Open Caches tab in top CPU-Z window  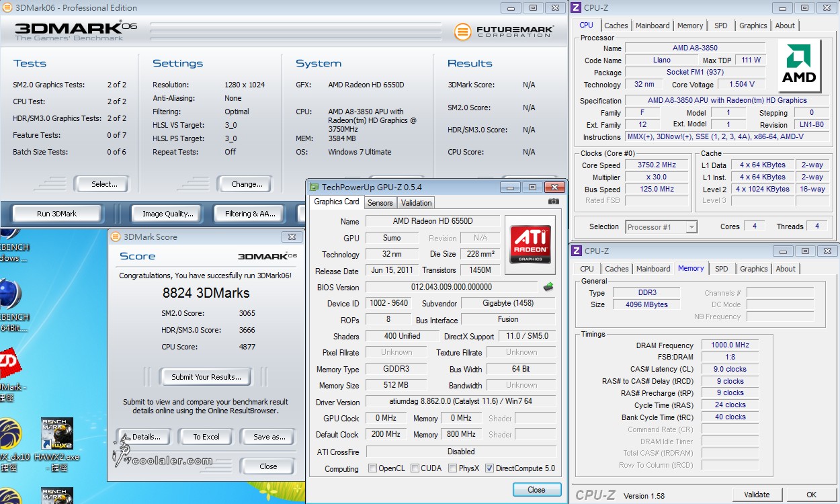[616, 26]
